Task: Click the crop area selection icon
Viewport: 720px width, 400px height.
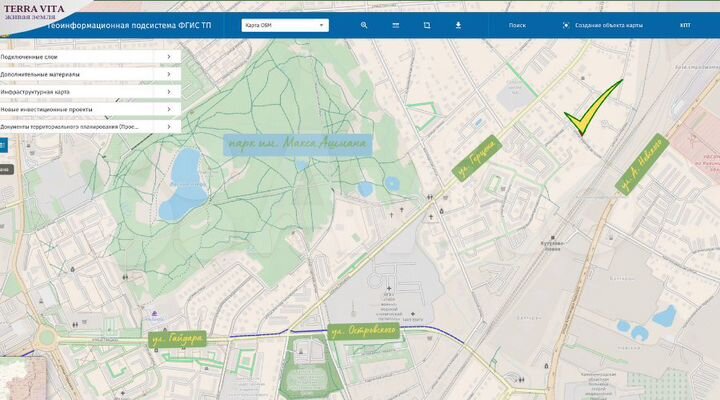Action: coord(426,25)
